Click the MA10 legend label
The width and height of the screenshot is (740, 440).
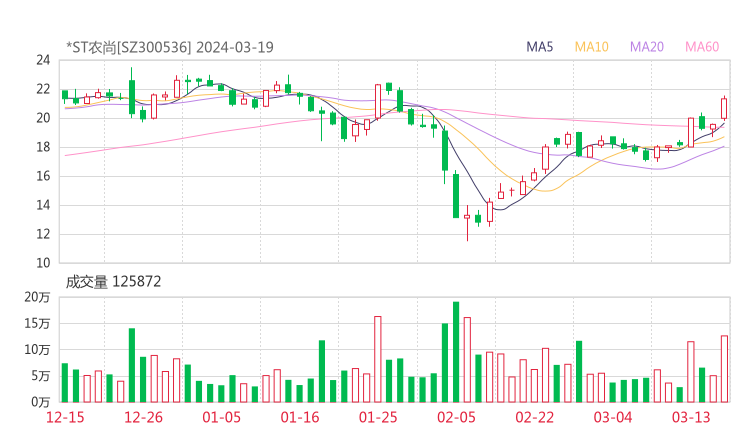(591, 47)
